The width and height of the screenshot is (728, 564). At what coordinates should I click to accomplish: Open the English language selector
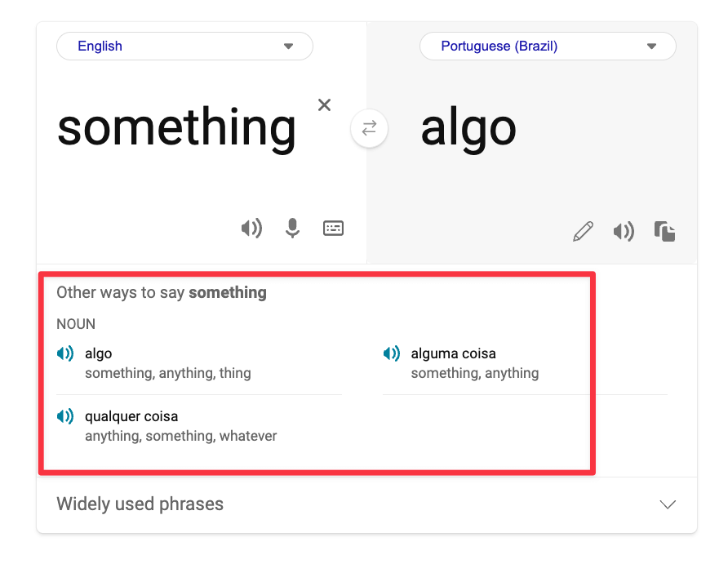coord(184,46)
